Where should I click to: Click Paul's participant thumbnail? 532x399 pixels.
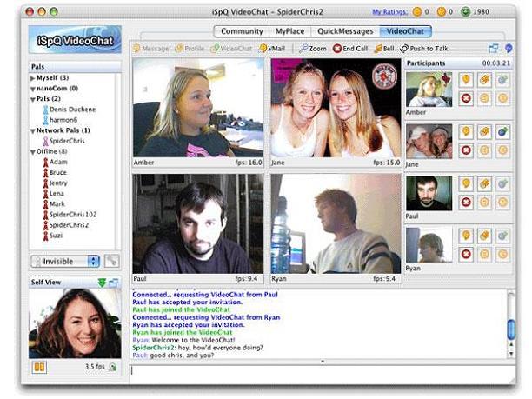[429, 193]
